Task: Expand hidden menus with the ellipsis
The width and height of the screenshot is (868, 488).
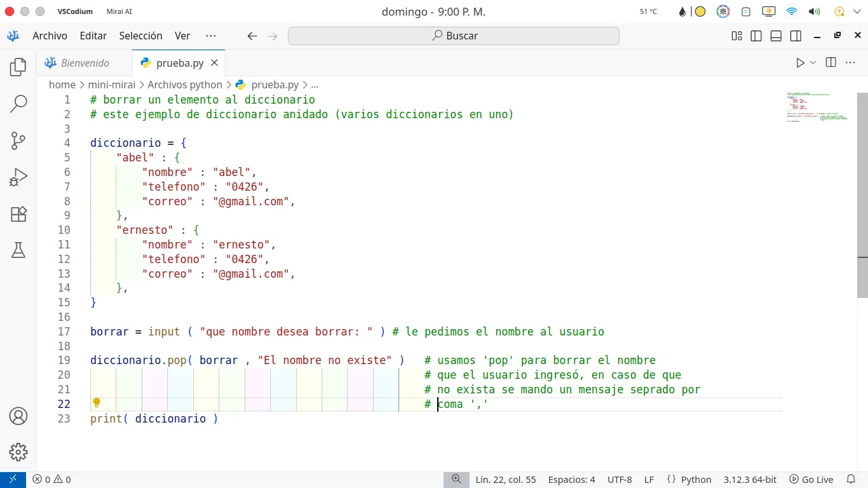Action: click(211, 36)
